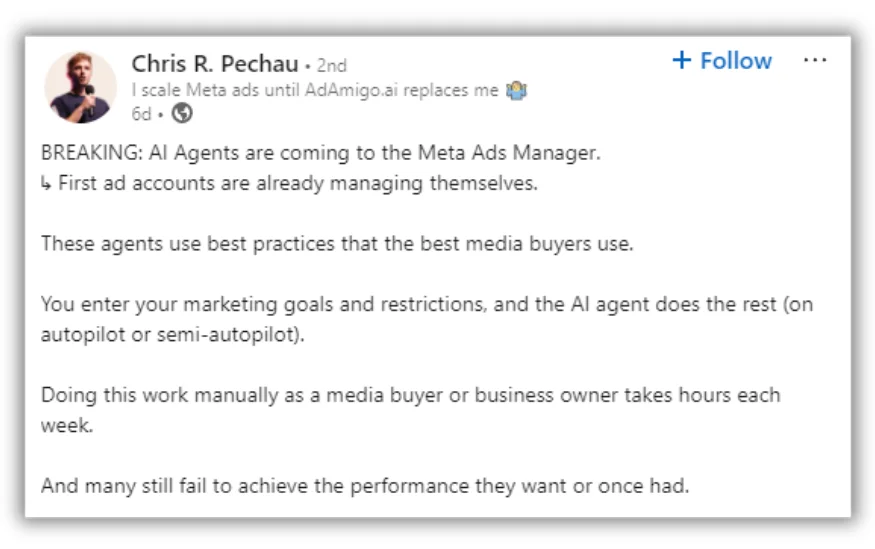875x549 pixels.
Task: Click the emoji ending the author headline
Action: tap(517, 91)
